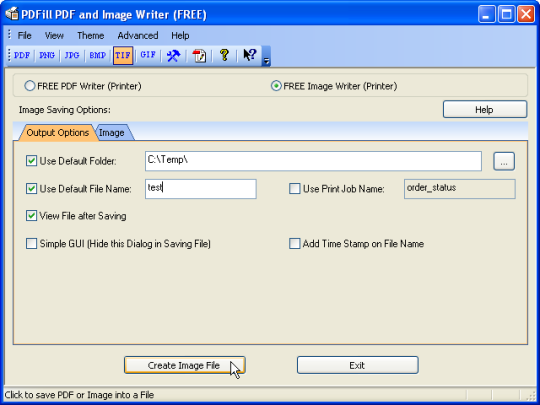Select GIF format toolbar icon
Viewport: 540px width, 405px height.
pos(148,55)
